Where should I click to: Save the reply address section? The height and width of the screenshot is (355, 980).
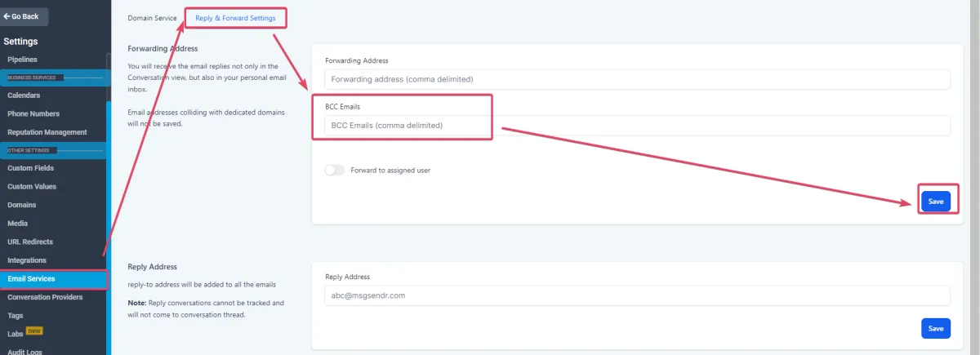(935, 329)
